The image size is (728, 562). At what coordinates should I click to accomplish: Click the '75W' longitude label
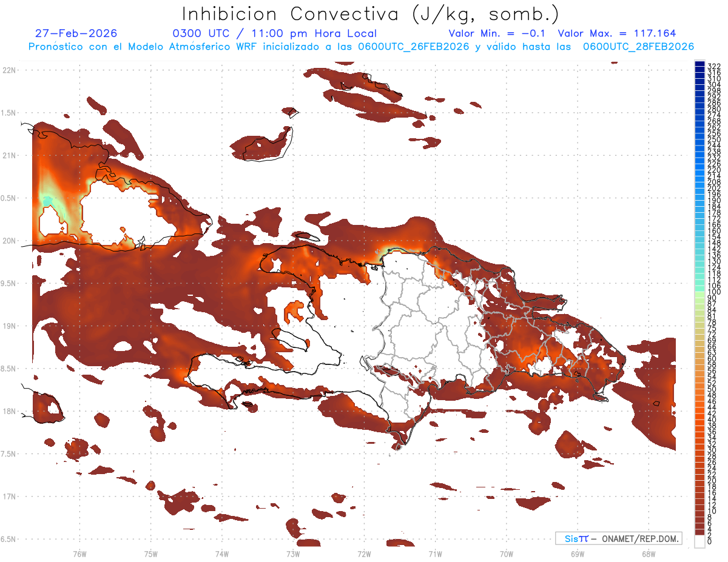151,554
